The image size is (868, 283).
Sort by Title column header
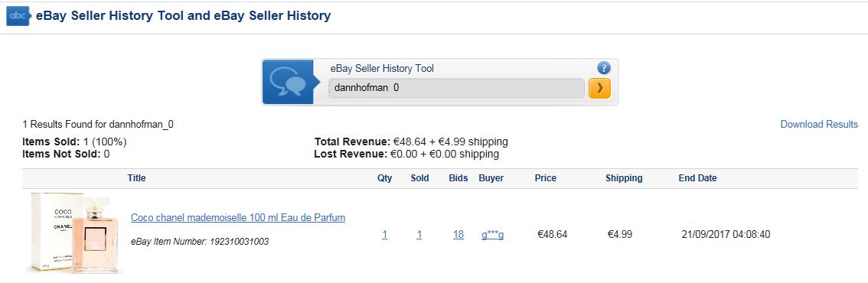137,178
